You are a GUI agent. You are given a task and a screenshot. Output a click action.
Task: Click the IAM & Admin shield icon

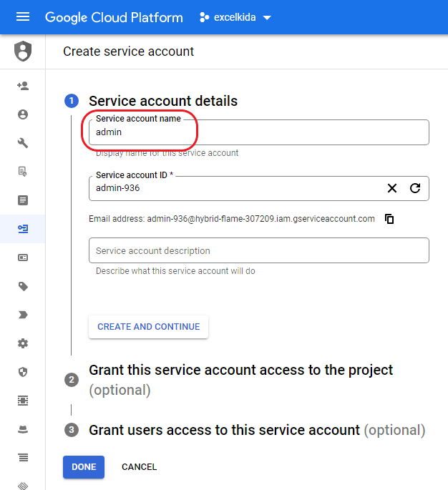coord(23,52)
